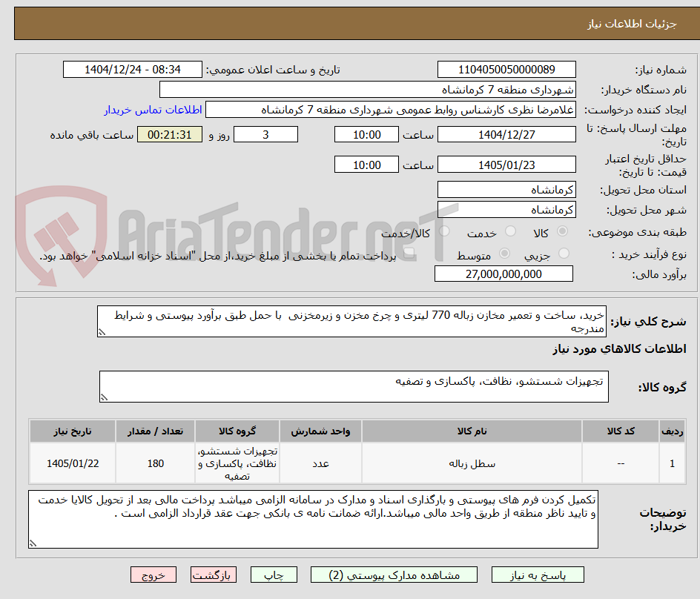700x599 pixels.
Task: Click the need date cell 1405/01/22
Action: point(73,463)
